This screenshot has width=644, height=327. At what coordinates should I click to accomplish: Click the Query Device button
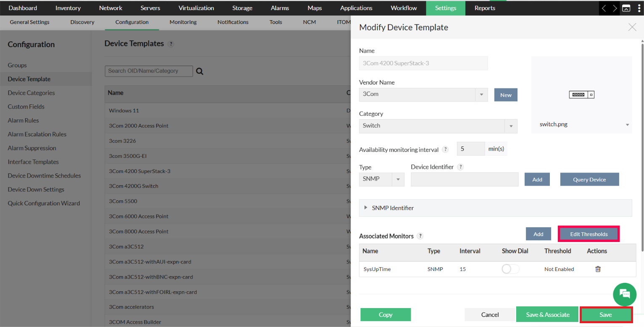(x=589, y=180)
